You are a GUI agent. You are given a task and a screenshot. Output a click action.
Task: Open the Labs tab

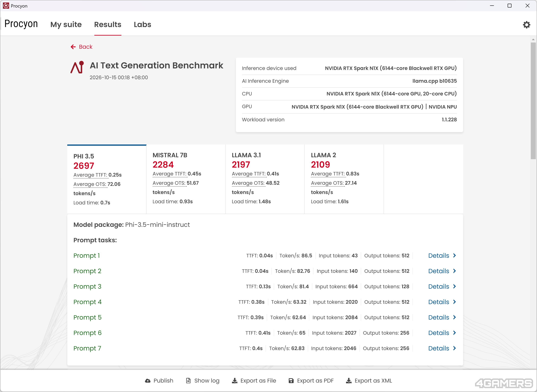(142, 25)
